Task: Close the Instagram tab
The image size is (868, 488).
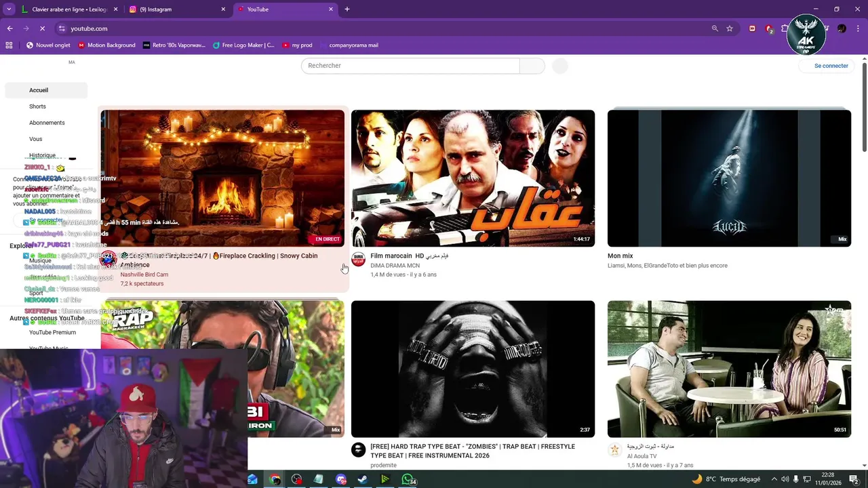Action: [x=223, y=9]
